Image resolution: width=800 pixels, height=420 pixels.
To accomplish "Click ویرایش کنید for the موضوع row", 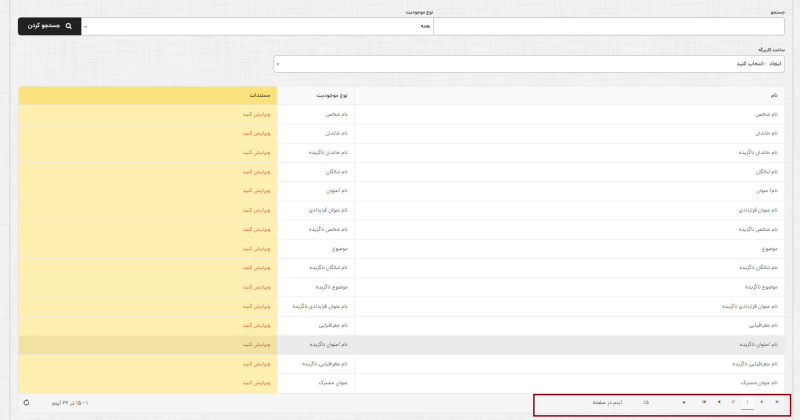I will pos(257,248).
